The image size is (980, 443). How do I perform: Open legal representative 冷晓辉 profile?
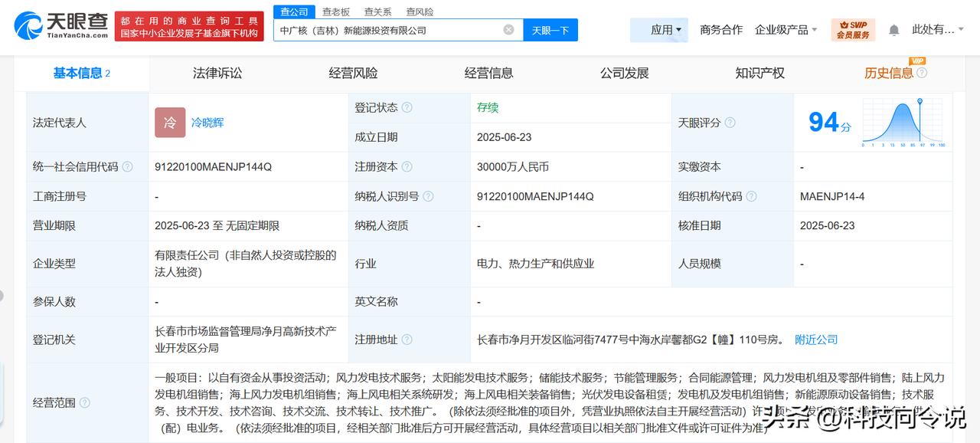[x=207, y=123]
